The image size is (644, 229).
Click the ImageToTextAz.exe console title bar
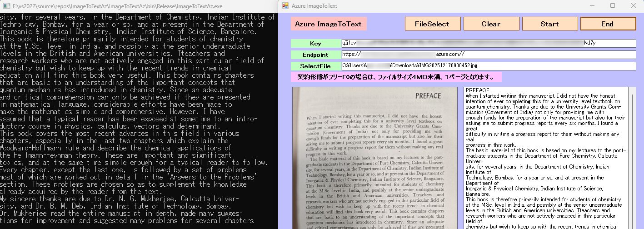click(x=136, y=6)
